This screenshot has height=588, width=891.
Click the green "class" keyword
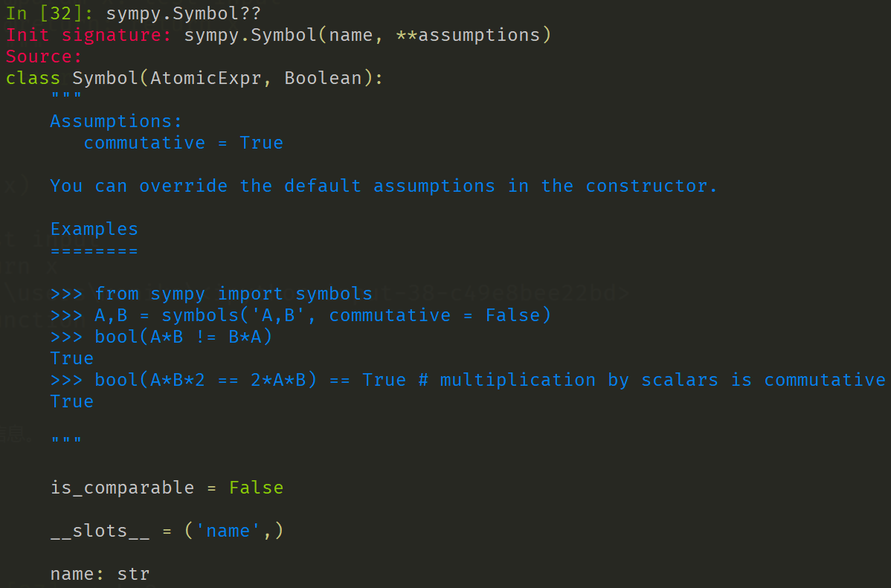click(x=33, y=78)
